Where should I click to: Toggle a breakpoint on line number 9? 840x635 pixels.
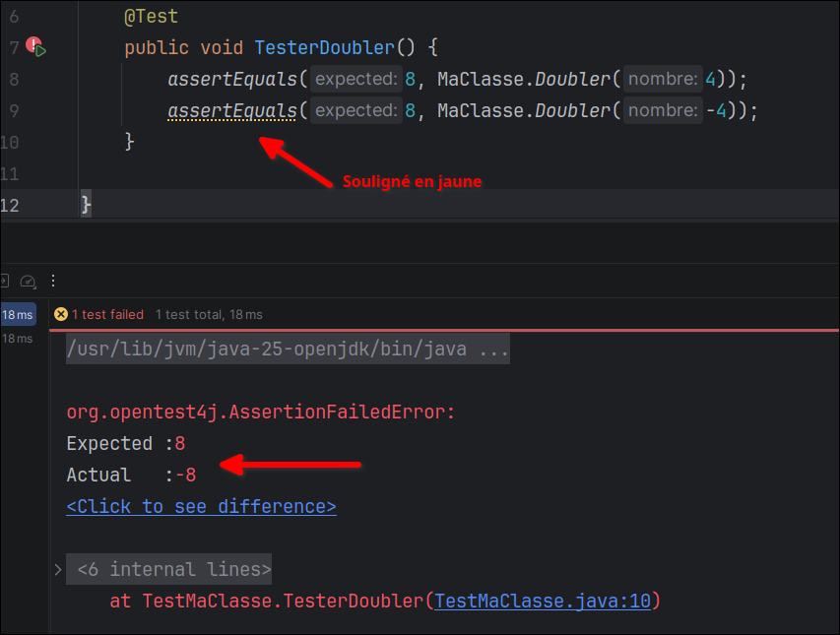click(12, 111)
